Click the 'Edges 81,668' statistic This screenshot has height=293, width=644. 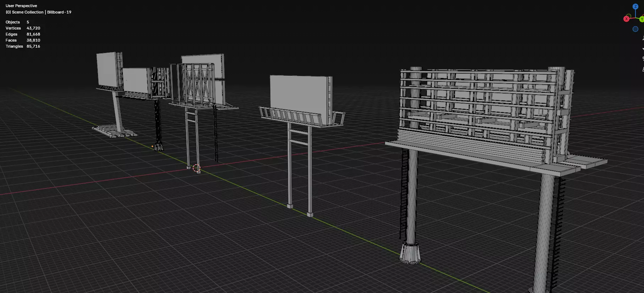coord(23,34)
